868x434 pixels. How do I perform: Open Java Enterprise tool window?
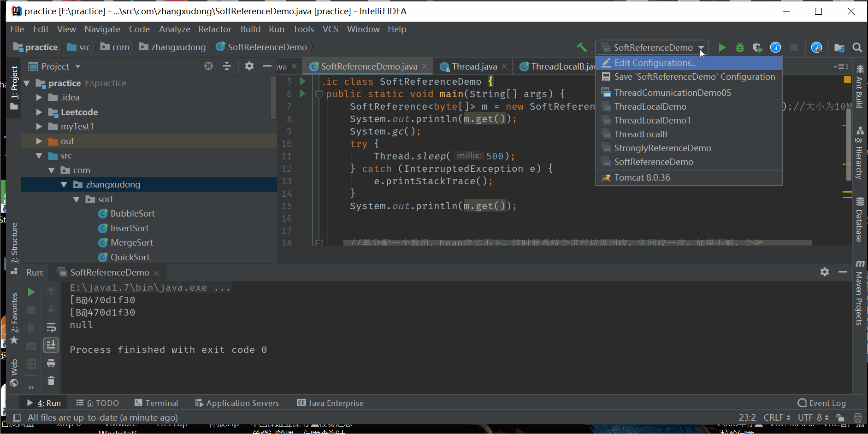click(x=331, y=403)
